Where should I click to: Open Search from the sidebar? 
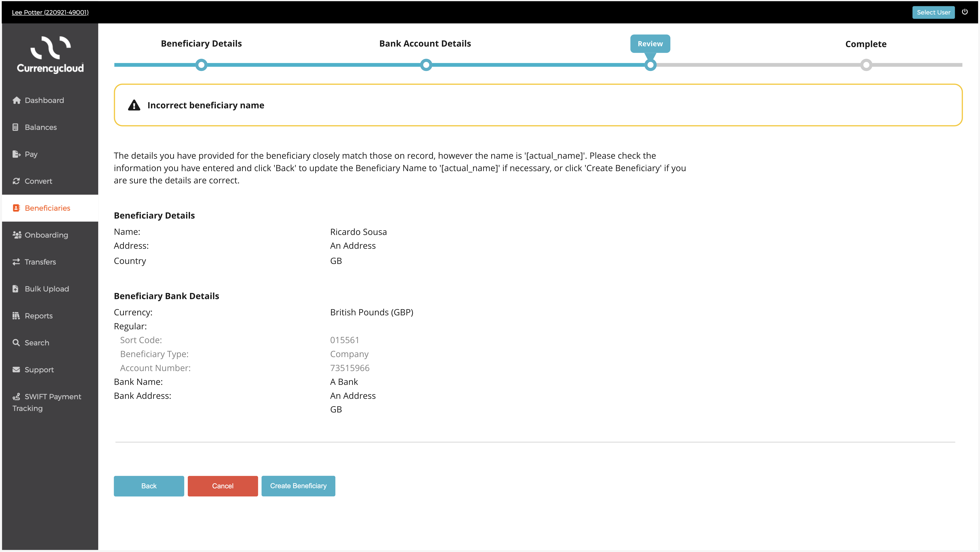tap(50, 343)
